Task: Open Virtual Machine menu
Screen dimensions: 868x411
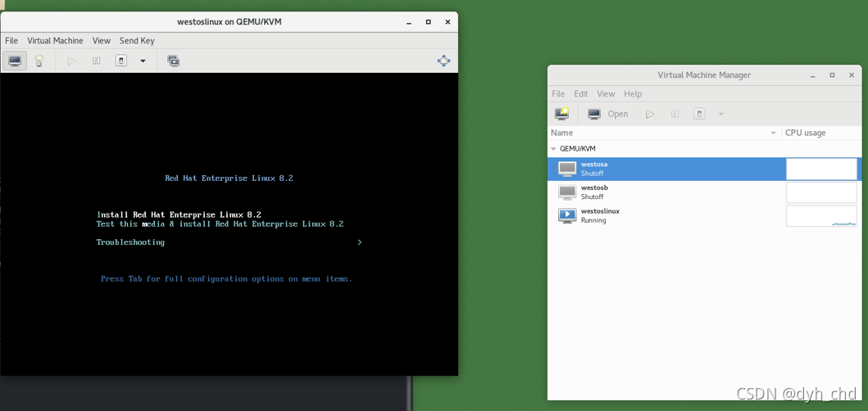Action: click(56, 40)
